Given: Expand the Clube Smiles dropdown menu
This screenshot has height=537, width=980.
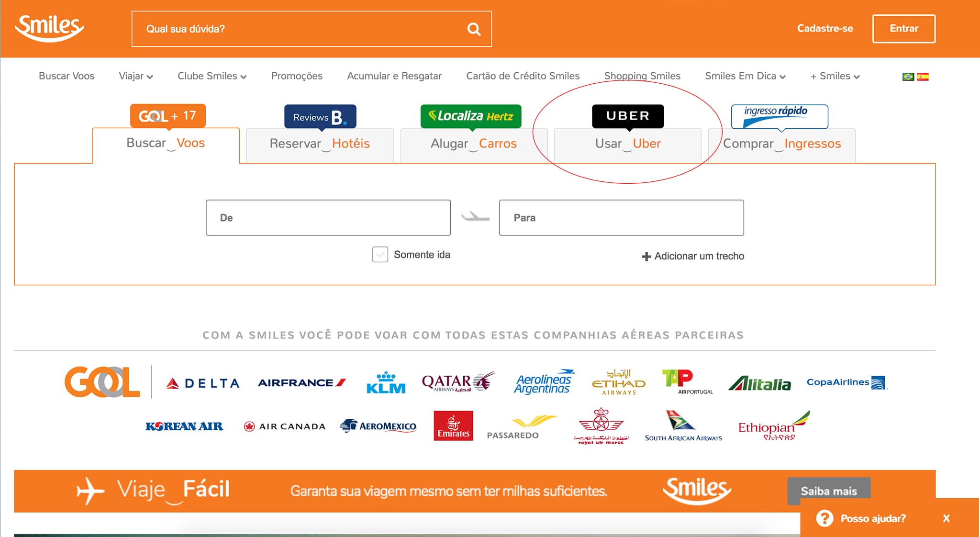Looking at the screenshot, I should (212, 76).
